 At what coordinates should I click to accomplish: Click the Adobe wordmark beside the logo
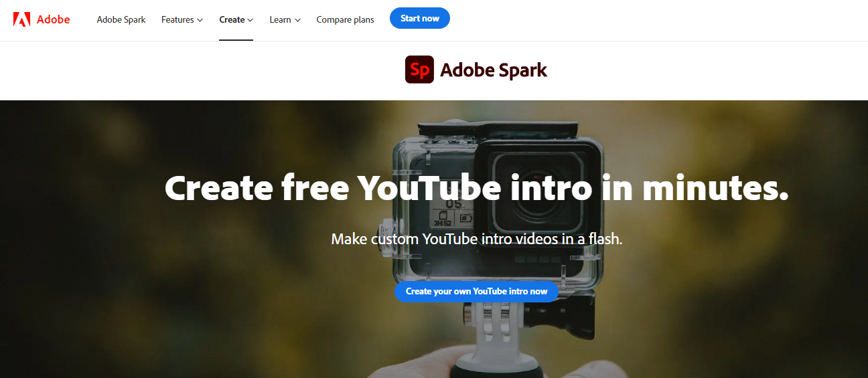click(x=53, y=19)
